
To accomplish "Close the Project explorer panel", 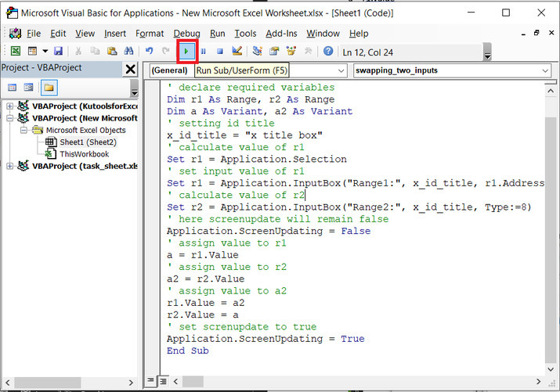I will coord(130,69).
